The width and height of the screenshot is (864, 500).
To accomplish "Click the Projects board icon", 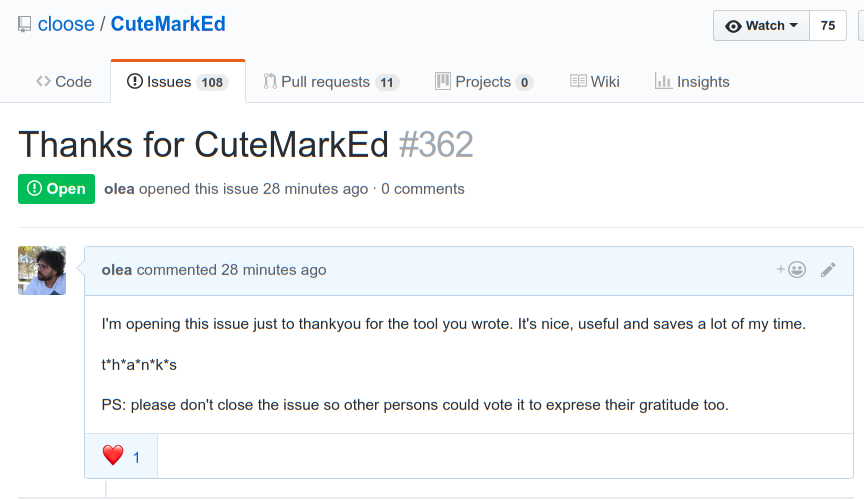I will 443,82.
